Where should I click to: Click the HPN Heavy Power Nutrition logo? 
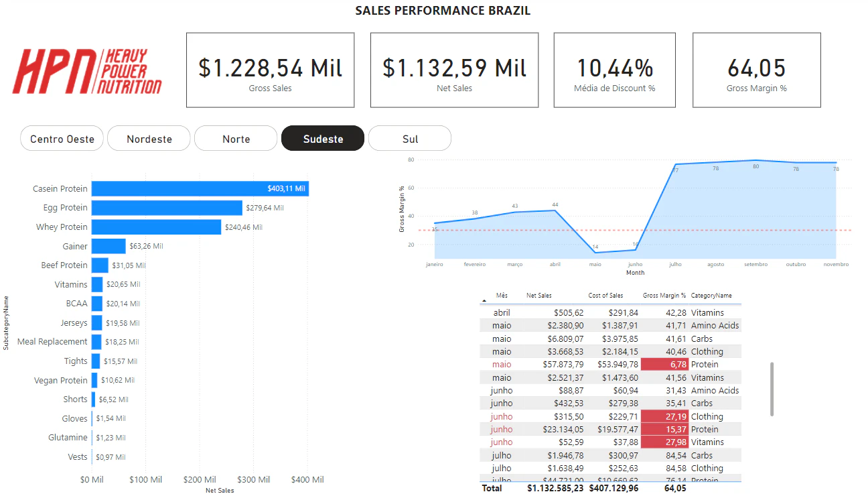point(87,70)
